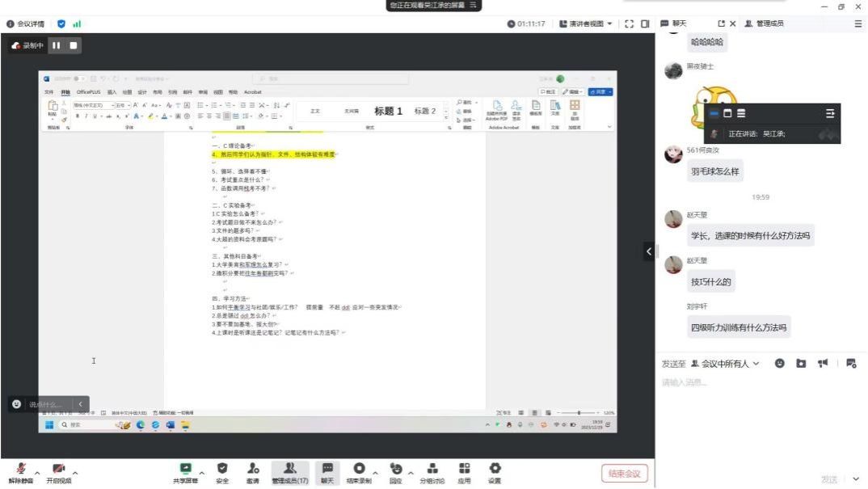The height and width of the screenshot is (489, 868).
Task: Switch to the 聊天 tab in the side panel
Action: pos(676,24)
